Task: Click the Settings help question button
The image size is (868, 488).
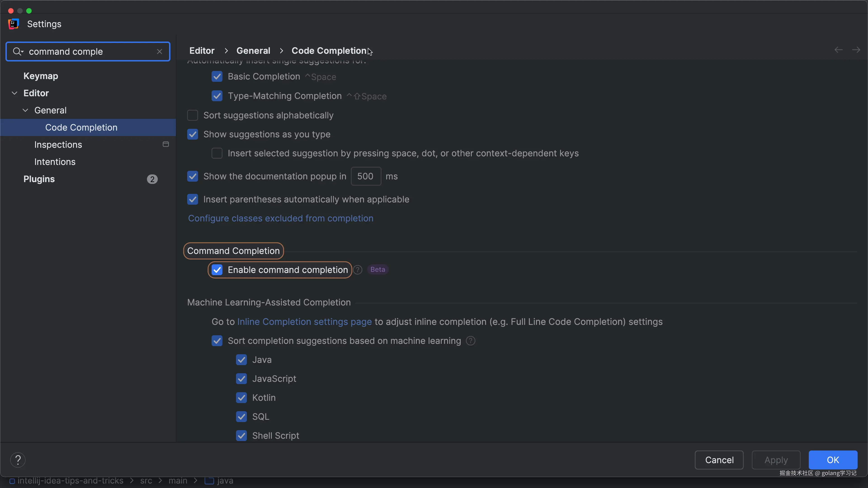Action: coord(18,460)
